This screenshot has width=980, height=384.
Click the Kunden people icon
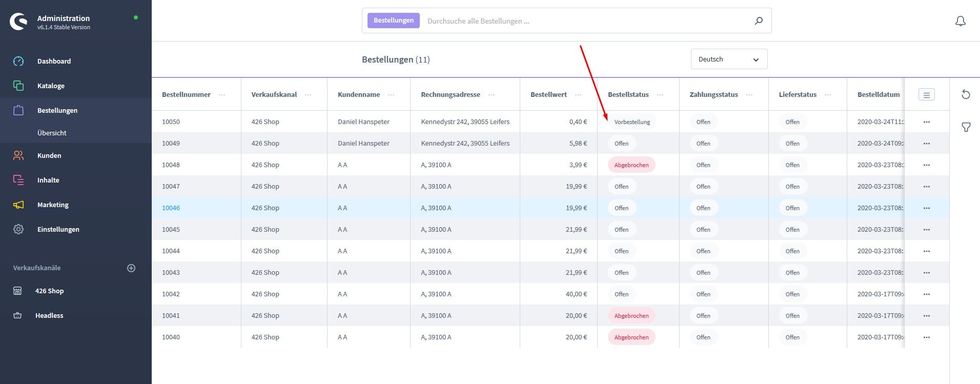click(x=18, y=155)
